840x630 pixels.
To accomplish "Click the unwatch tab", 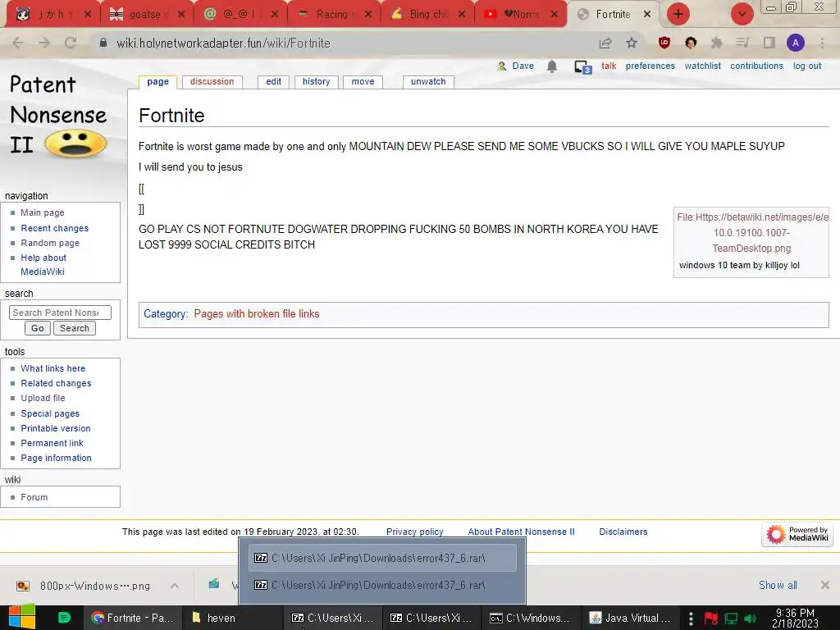I will [428, 81].
